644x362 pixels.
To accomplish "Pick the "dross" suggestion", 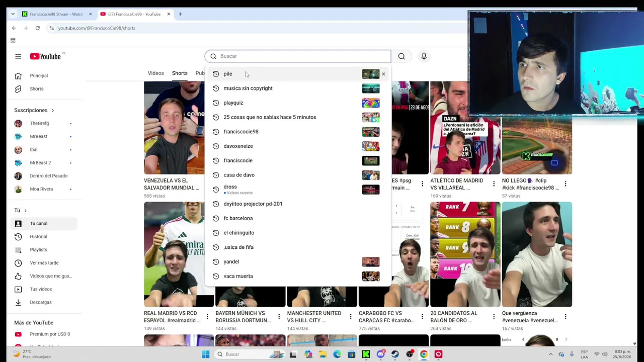I will pos(297,190).
